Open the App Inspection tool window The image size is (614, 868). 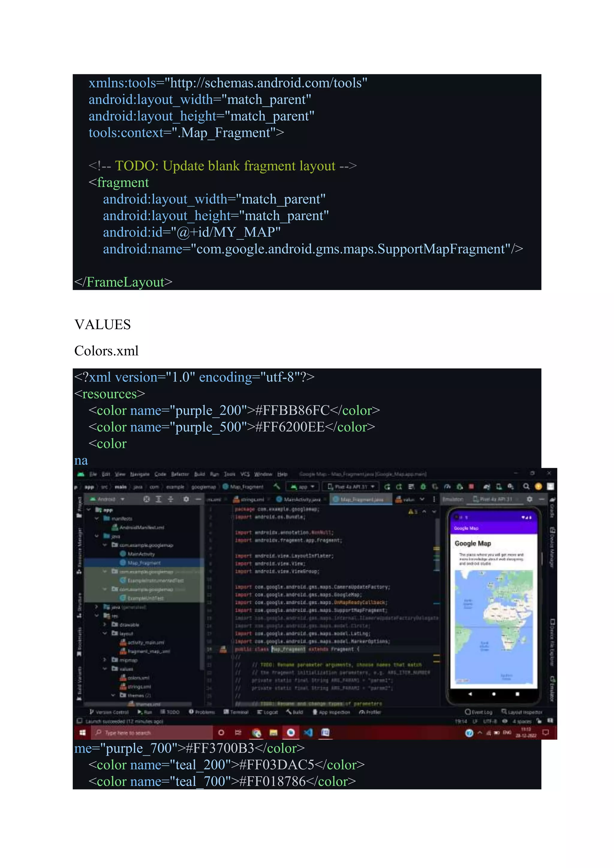331,712
